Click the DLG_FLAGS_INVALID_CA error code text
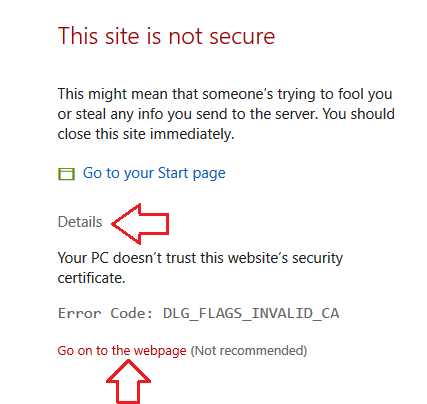Screen dimensions: 427x404 tap(251, 313)
